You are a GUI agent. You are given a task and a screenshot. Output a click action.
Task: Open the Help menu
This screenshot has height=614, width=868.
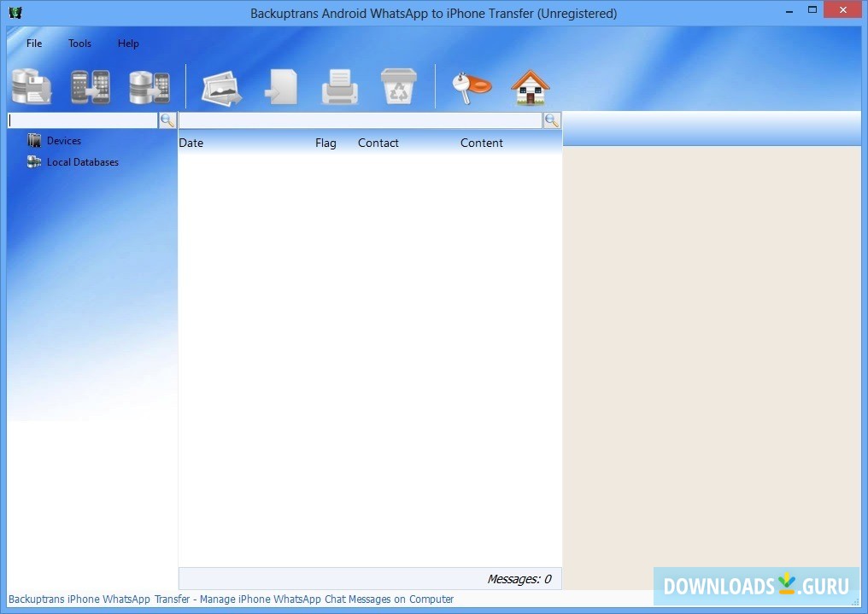pos(128,44)
